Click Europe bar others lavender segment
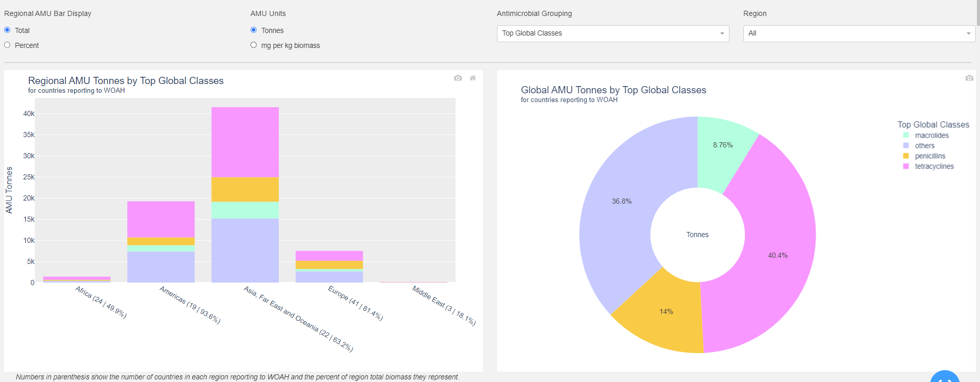 [x=329, y=277]
